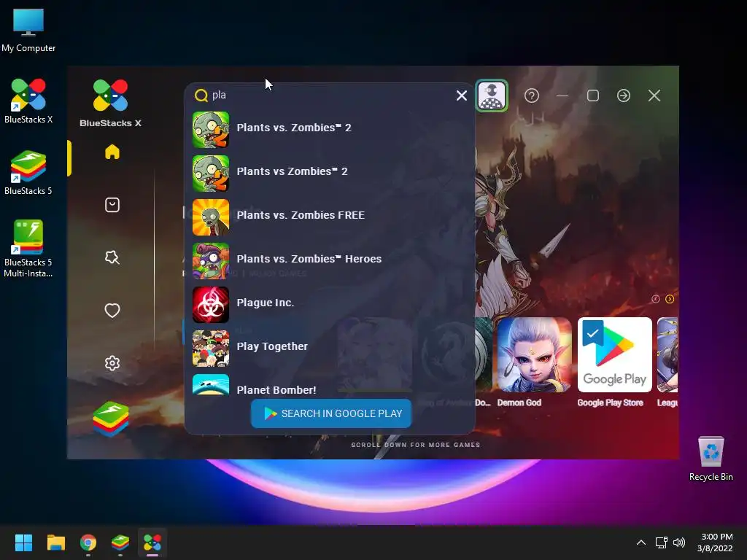747x560 pixels.
Task: Go to next games carousel page arrow
Action: point(670,299)
